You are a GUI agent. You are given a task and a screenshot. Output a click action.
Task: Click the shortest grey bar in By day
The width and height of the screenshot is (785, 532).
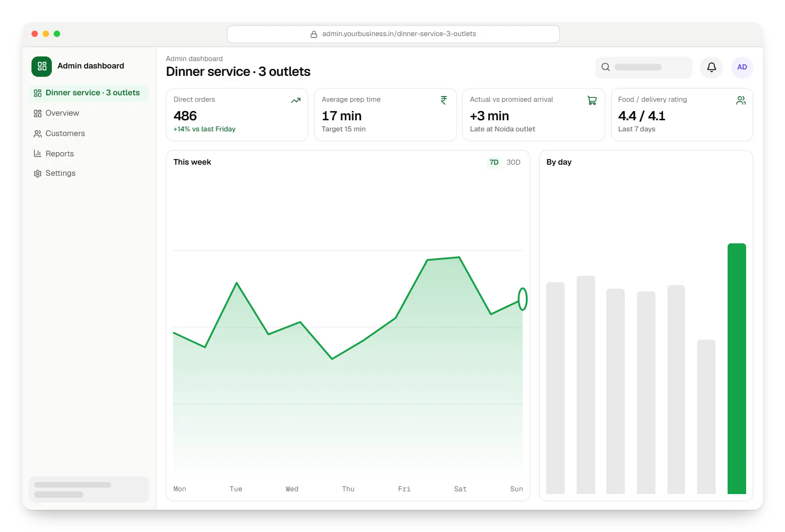706,416
